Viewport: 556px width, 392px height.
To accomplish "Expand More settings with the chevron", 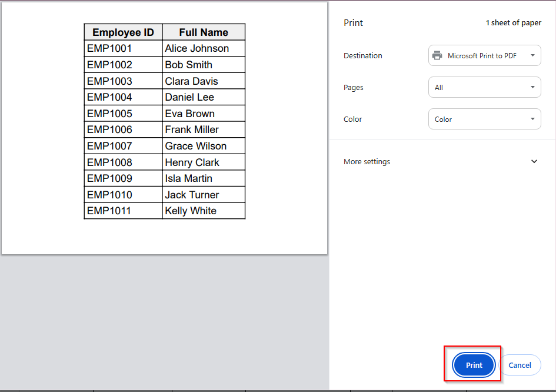I will pyautogui.click(x=534, y=162).
